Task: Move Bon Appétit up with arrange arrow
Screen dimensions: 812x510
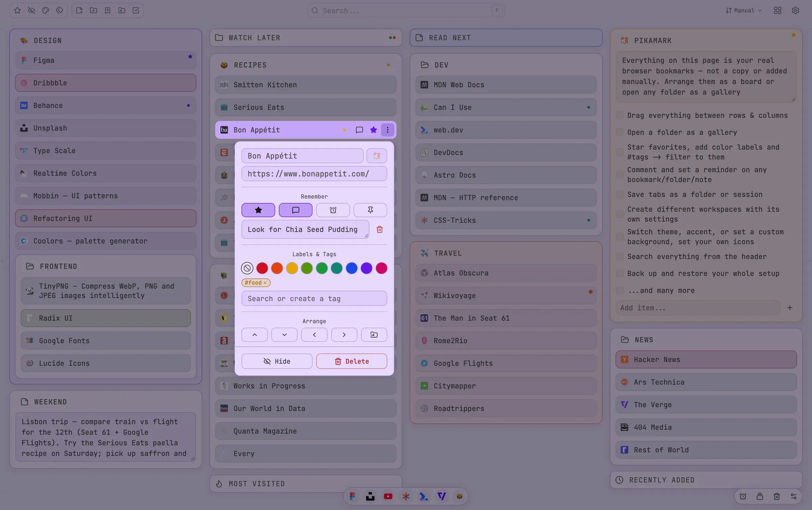Action: pyautogui.click(x=254, y=335)
